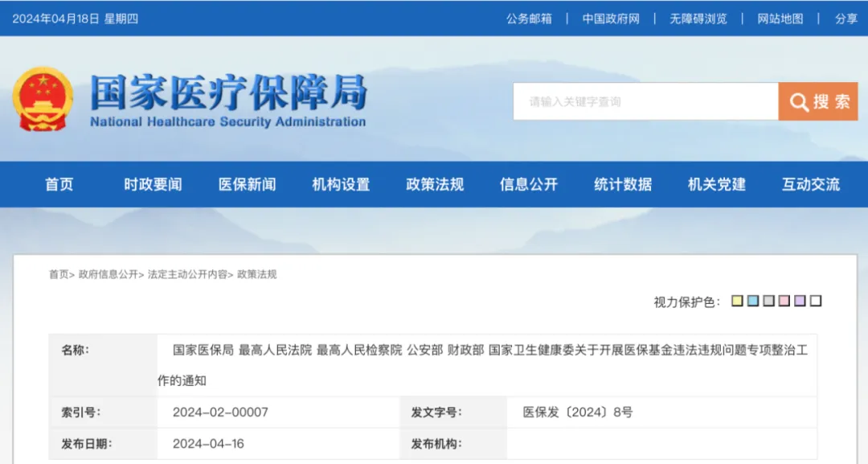Click 政府信息公开 in the breadcrumb
The height and width of the screenshot is (464, 868).
tap(108, 274)
